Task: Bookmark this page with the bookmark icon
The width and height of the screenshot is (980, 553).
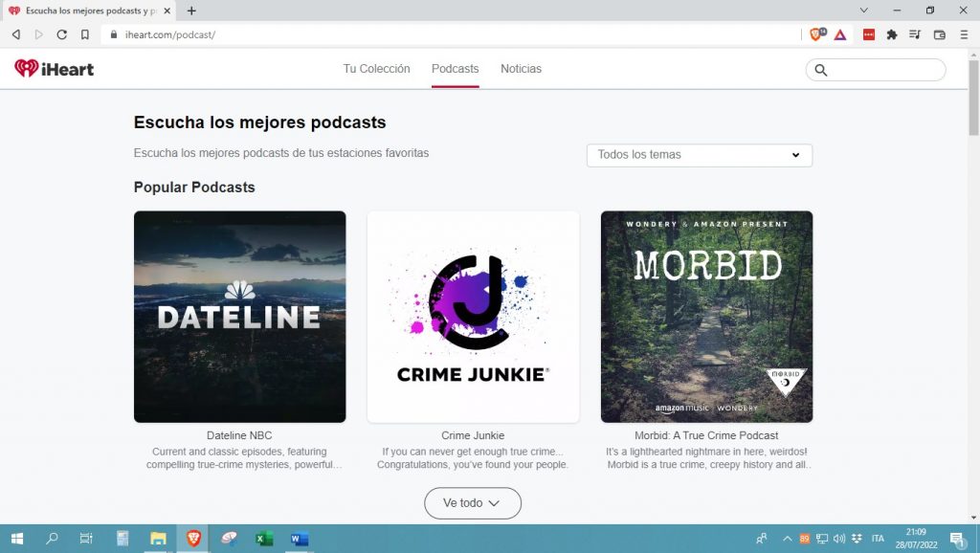Action: pos(85,34)
